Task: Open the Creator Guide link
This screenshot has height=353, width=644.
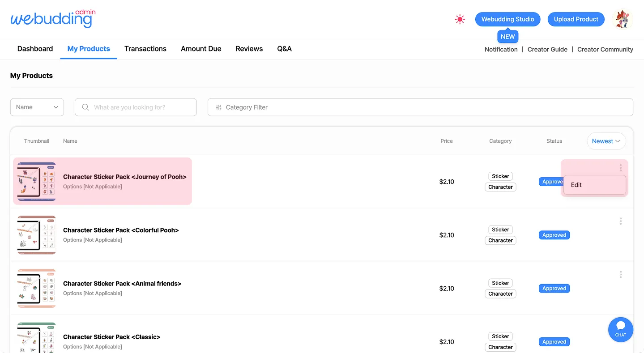Action: coord(547,49)
